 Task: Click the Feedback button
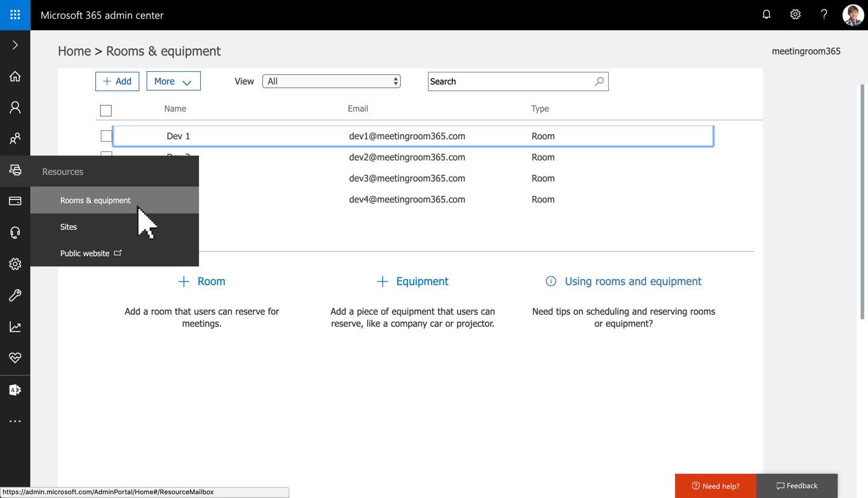pos(797,486)
